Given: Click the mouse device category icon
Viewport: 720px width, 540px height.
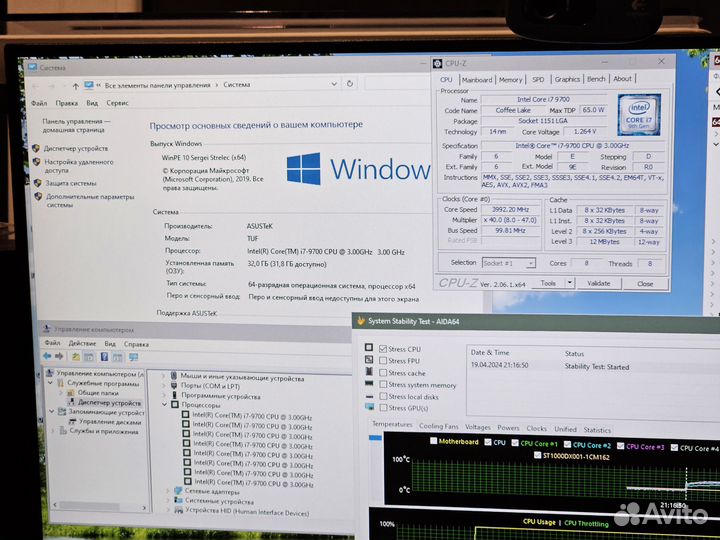Looking at the screenshot, I should pos(174,376).
